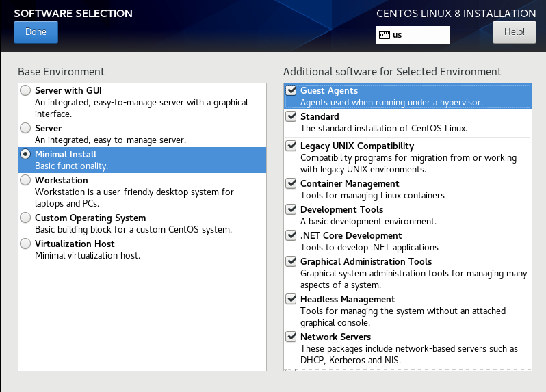Choose Virtualization Host environment
This screenshot has width=546, height=392.
click(25, 244)
